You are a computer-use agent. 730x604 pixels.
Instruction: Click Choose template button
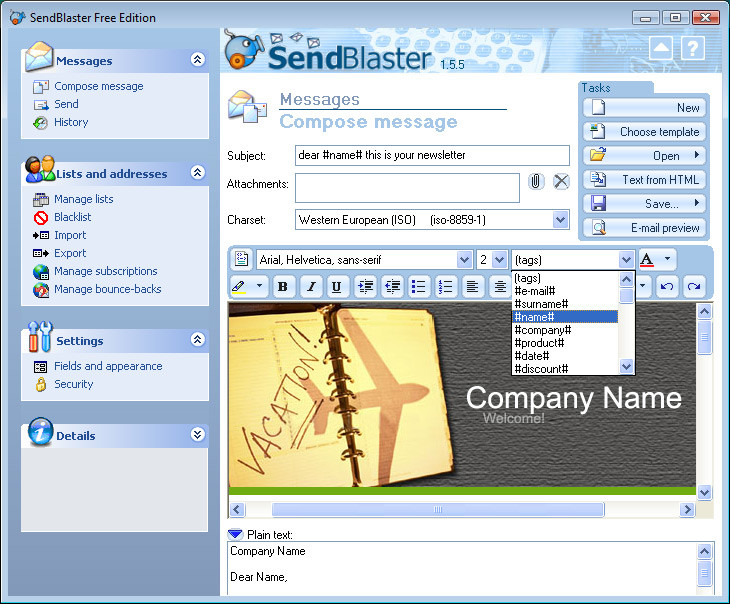click(644, 132)
